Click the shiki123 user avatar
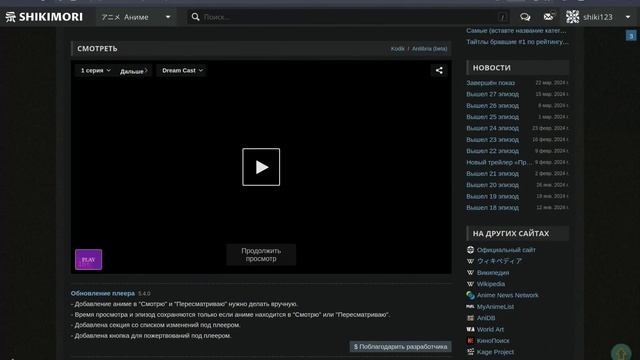640x360 pixels. pos(572,17)
